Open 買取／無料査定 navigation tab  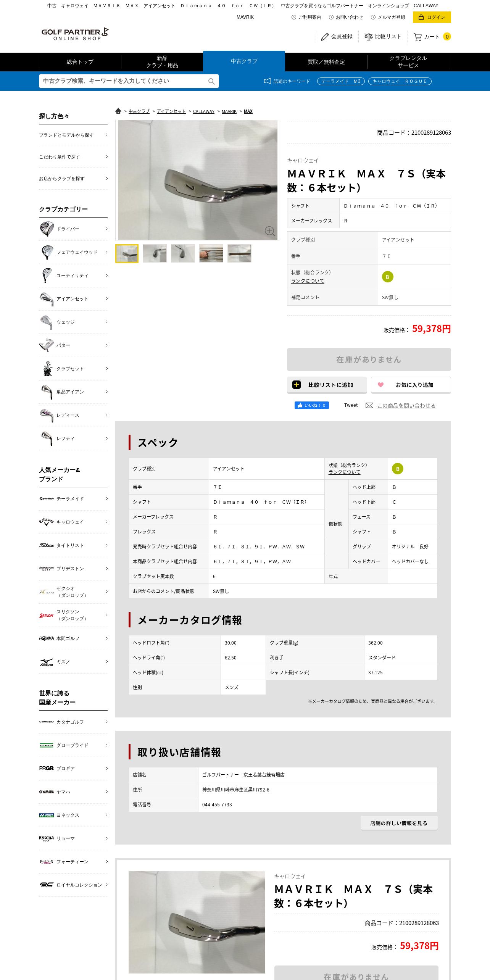pyautogui.click(x=326, y=62)
